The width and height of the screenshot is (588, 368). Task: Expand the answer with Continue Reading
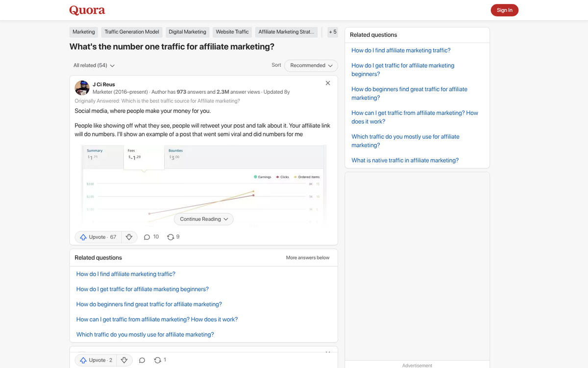point(203,219)
